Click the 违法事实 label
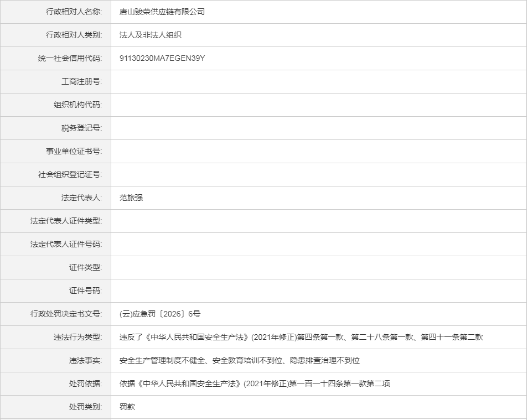528x420 pixels. click(85, 360)
